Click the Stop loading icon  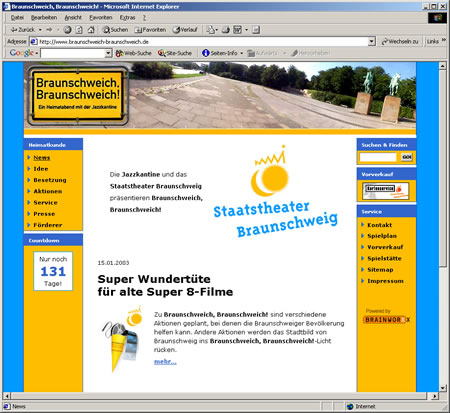click(68, 30)
